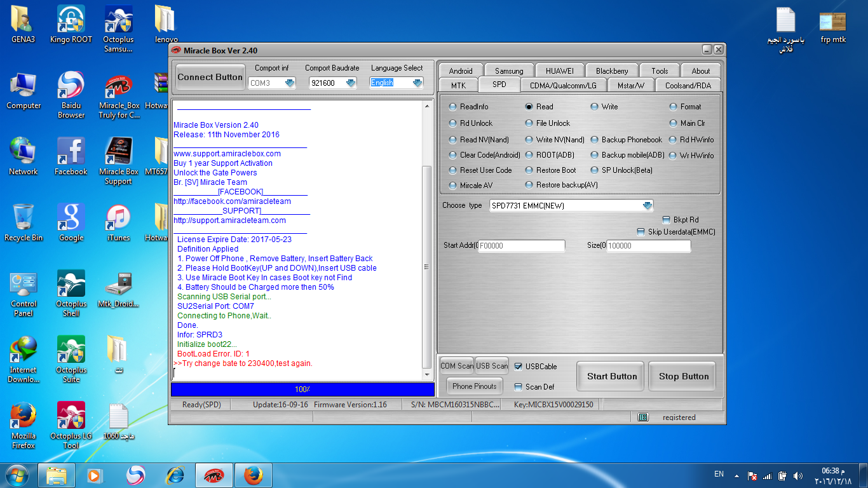Open the EN language indicator
The width and height of the screenshot is (868, 488).
click(x=719, y=474)
